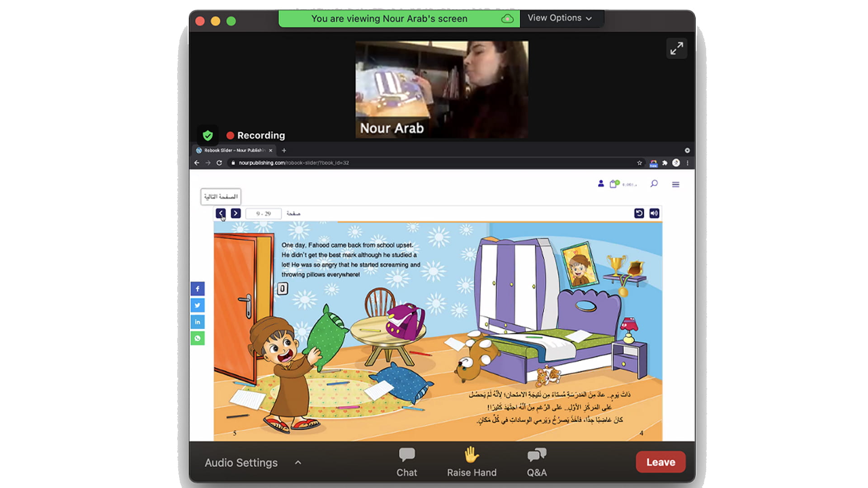Toggle the book audio speaker icon
This screenshot has width=868, height=488.
point(654,213)
